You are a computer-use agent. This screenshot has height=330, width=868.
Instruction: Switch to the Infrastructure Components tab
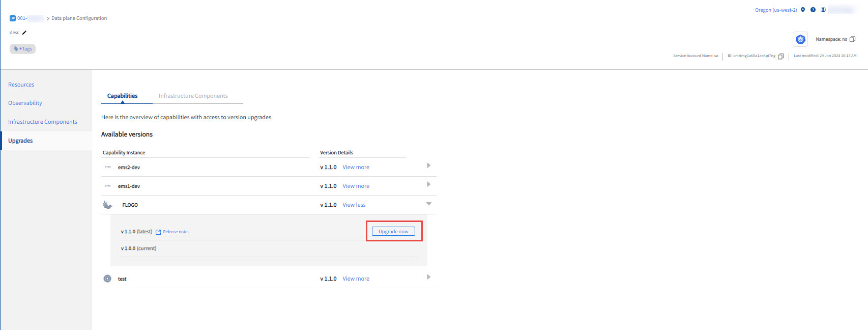193,96
